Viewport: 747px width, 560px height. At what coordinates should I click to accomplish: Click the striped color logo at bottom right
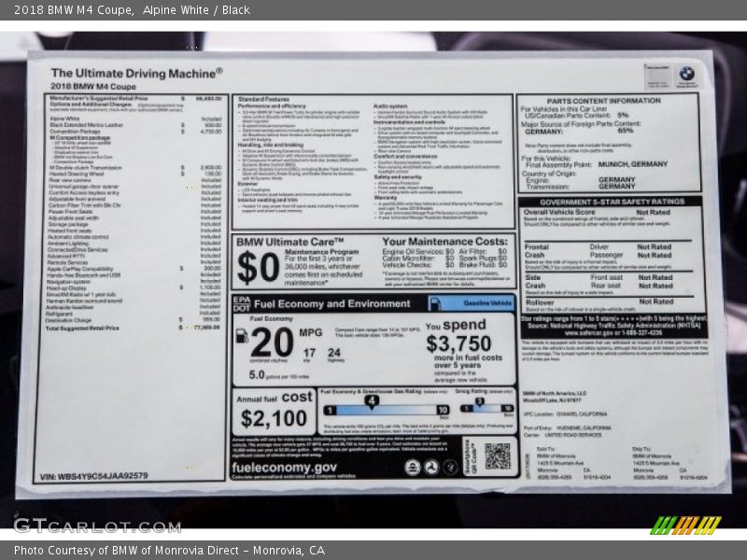coord(685,525)
